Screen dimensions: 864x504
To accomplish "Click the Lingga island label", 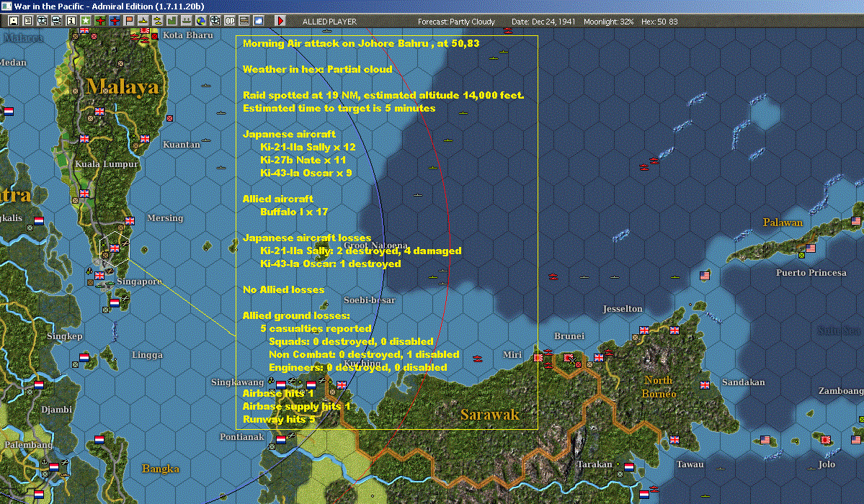I will point(147,355).
